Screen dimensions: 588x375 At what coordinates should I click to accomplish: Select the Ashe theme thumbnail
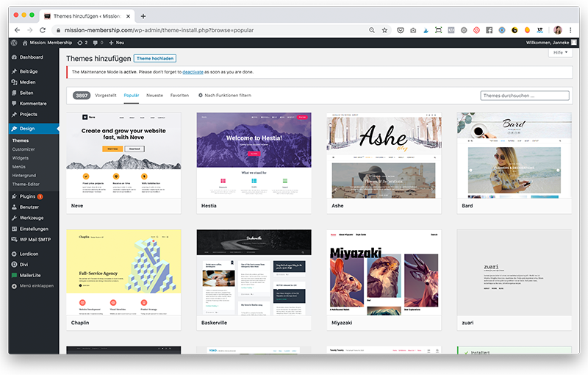[384, 155]
